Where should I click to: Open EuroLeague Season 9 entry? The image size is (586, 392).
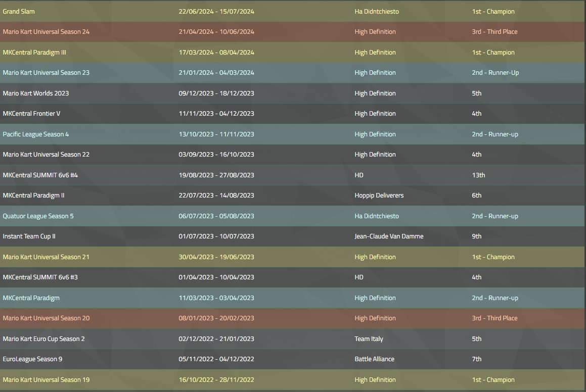click(32, 359)
